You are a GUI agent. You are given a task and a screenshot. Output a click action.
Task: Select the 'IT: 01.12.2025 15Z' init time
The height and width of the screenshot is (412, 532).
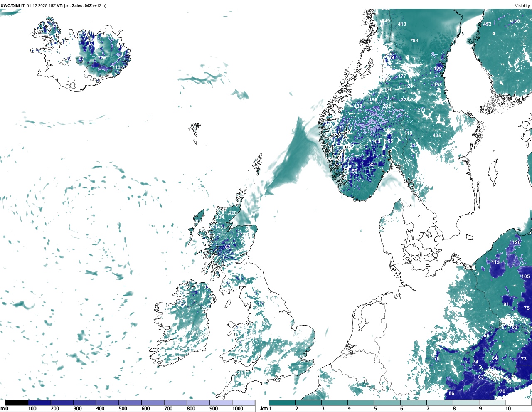[39, 5]
